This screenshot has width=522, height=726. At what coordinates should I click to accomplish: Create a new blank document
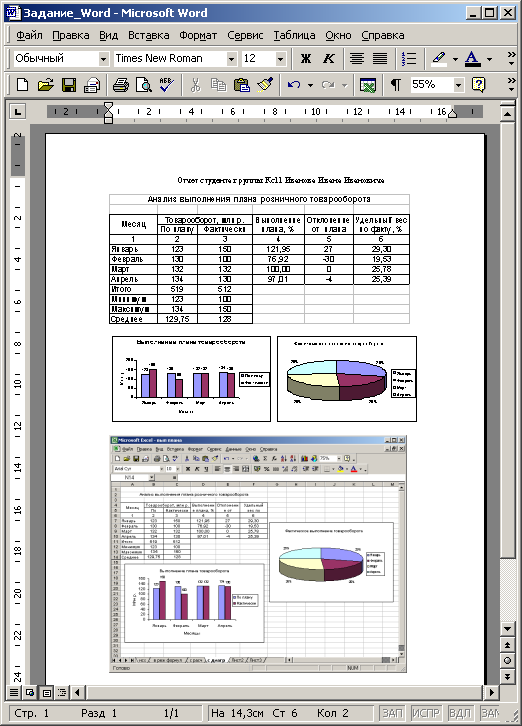(22, 85)
